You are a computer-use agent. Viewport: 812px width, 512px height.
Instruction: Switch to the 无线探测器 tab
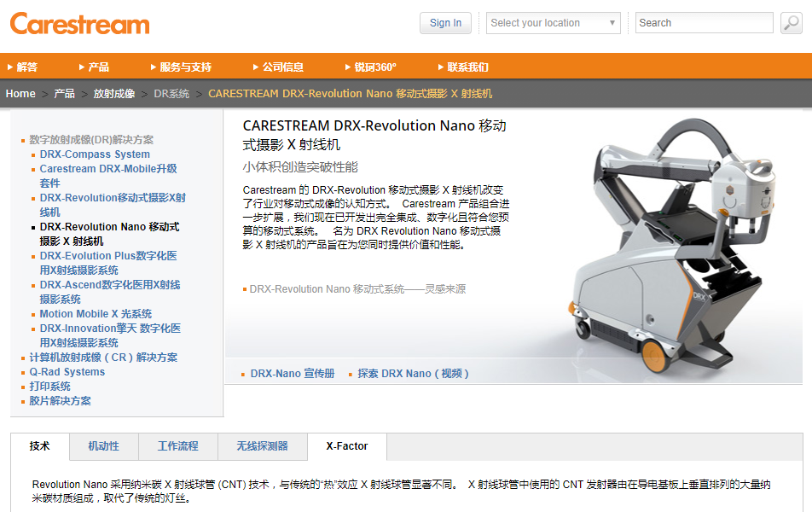[262, 446]
